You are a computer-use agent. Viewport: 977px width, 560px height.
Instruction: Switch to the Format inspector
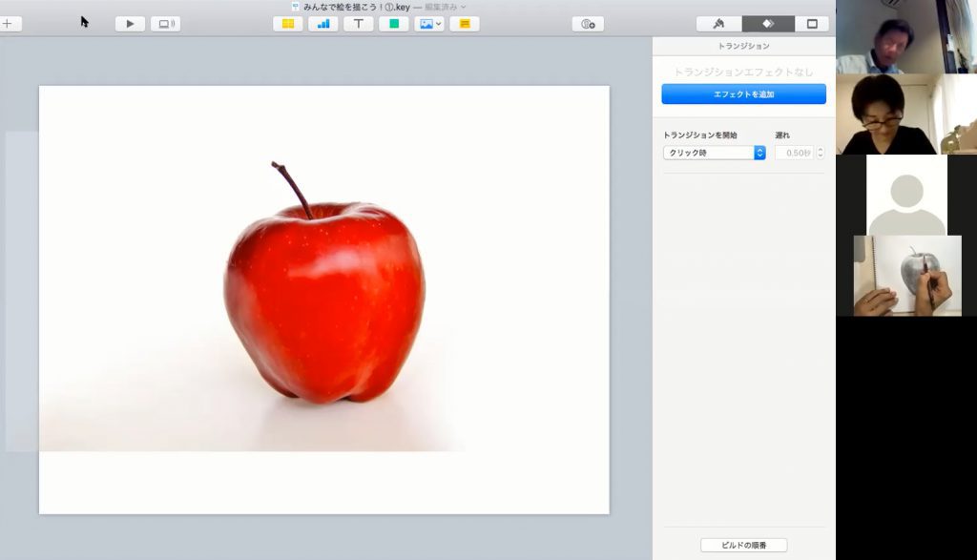(718, 24)
